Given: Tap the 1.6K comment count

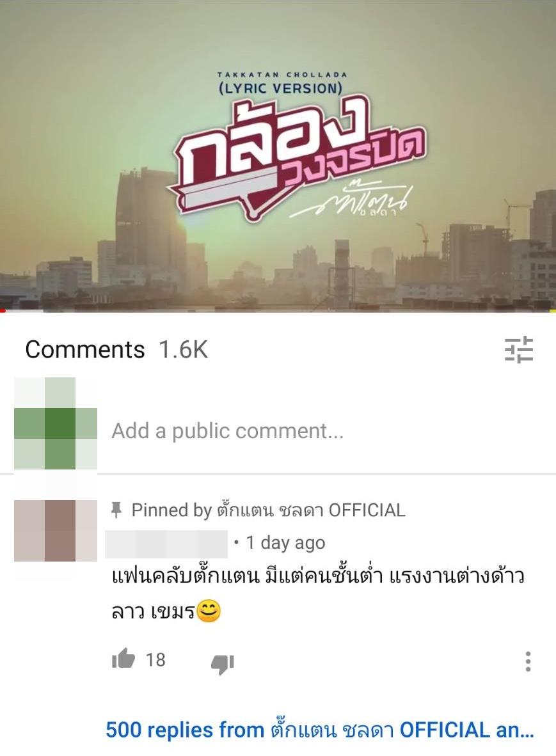Looking at the screenshot, I should pyautogui.click(x=183, y=350).
